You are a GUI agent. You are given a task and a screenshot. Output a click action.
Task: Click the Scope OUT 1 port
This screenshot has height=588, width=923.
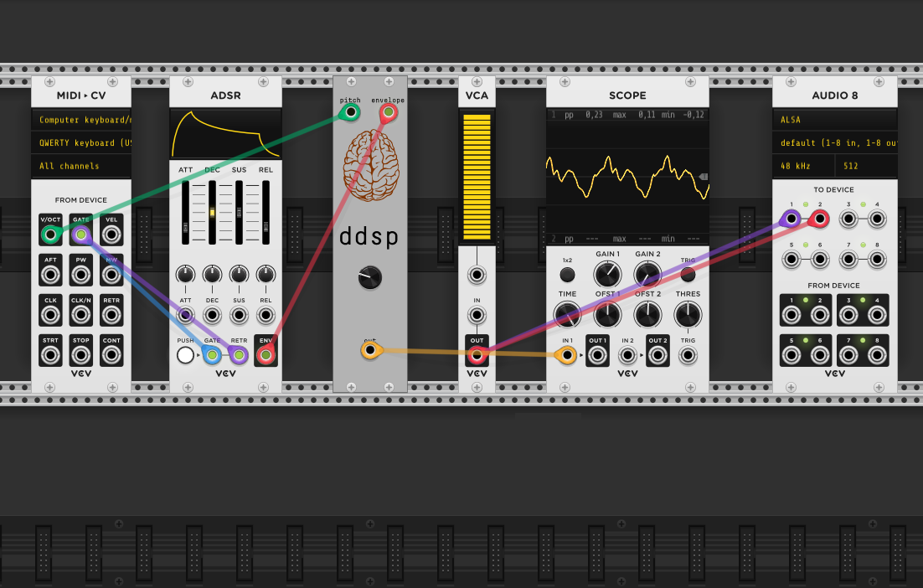click(597, 355)
